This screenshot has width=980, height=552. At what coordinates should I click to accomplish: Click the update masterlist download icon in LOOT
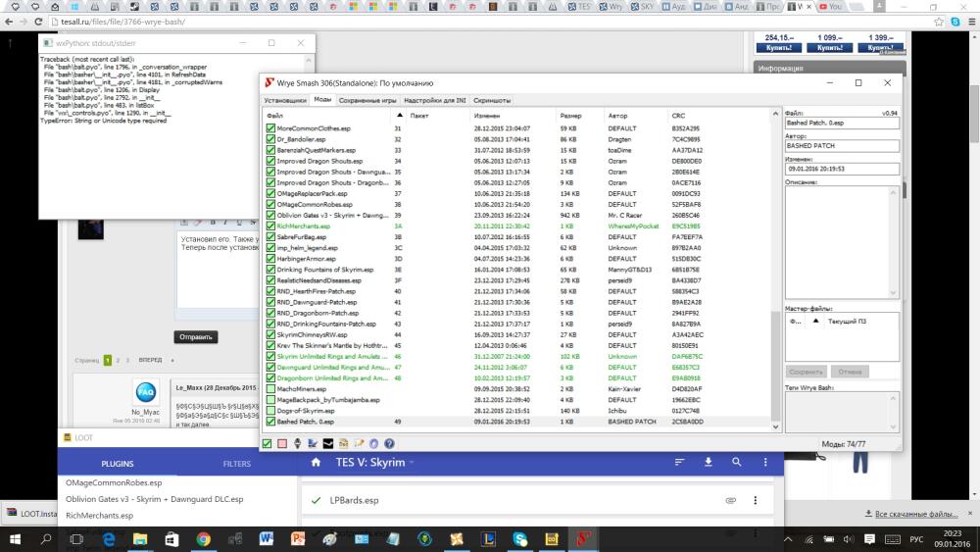point(709,462)
